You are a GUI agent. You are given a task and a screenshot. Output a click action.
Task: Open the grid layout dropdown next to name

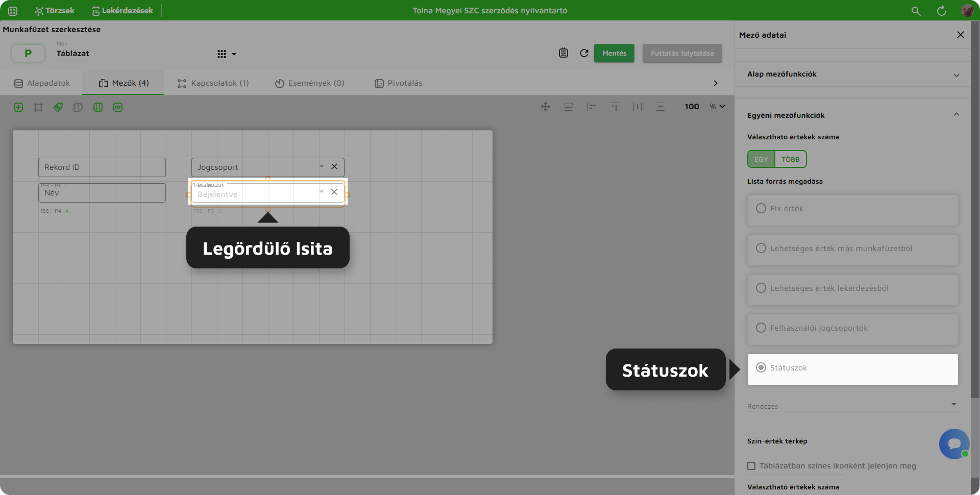pyautogui.click(x=227, y=54)
